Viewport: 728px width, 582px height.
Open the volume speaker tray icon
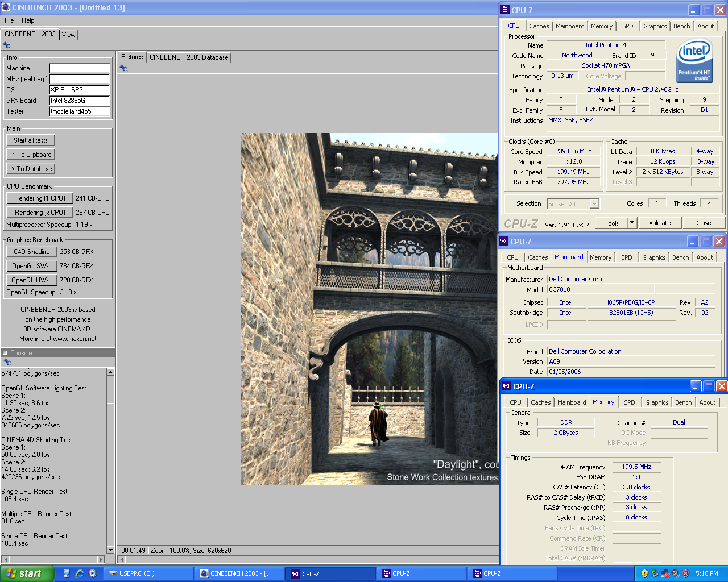675,573
